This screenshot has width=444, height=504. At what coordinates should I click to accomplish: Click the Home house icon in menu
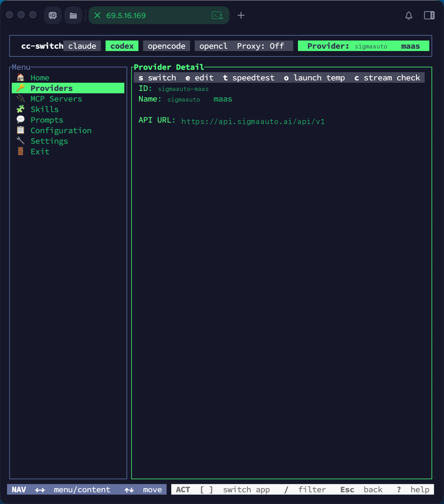pos(20,77)
